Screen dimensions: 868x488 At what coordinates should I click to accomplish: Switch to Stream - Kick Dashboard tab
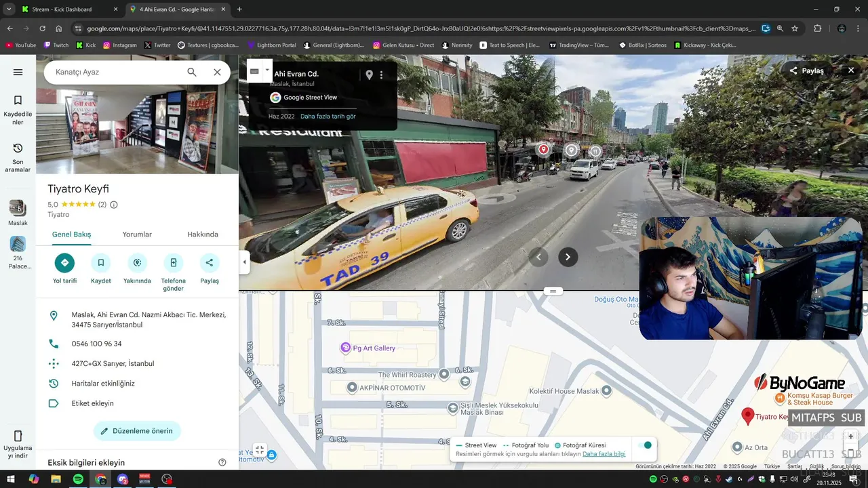[68, 9]
